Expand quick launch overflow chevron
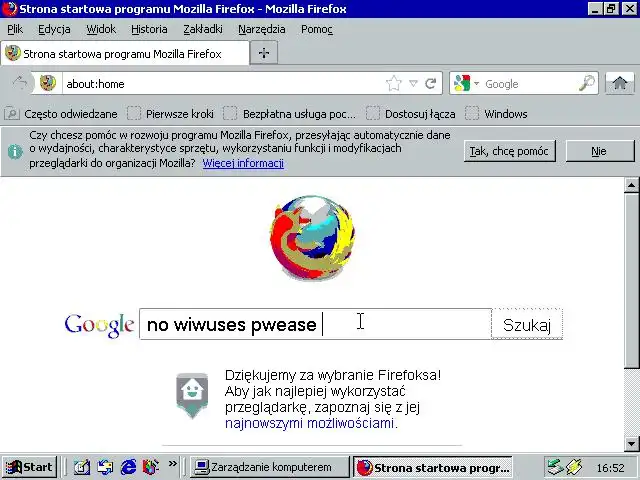 click(173, 464)
